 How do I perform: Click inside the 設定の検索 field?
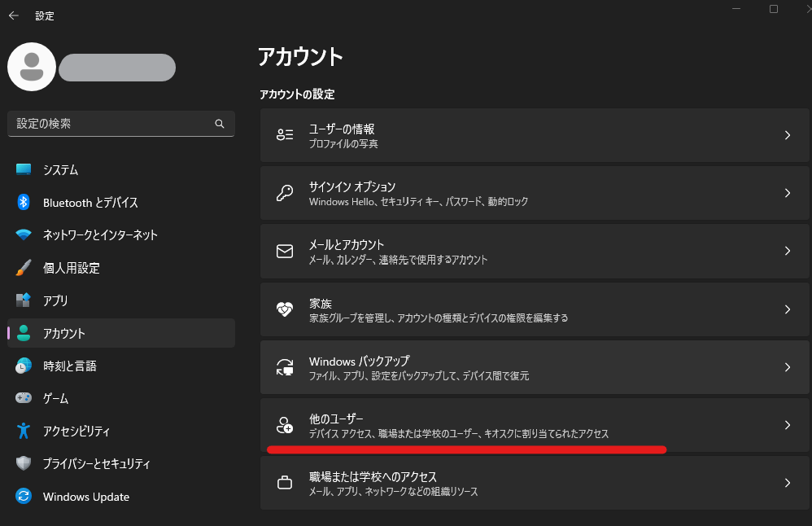(121, 123)
